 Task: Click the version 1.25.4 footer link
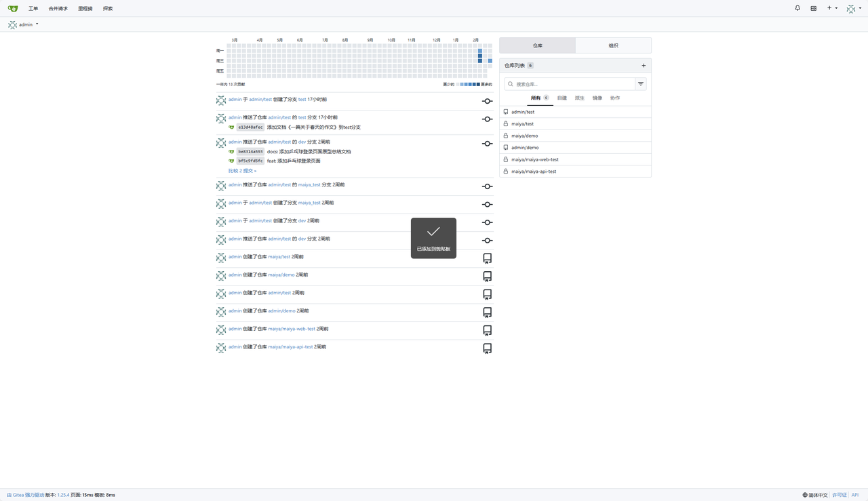point(63,495)
